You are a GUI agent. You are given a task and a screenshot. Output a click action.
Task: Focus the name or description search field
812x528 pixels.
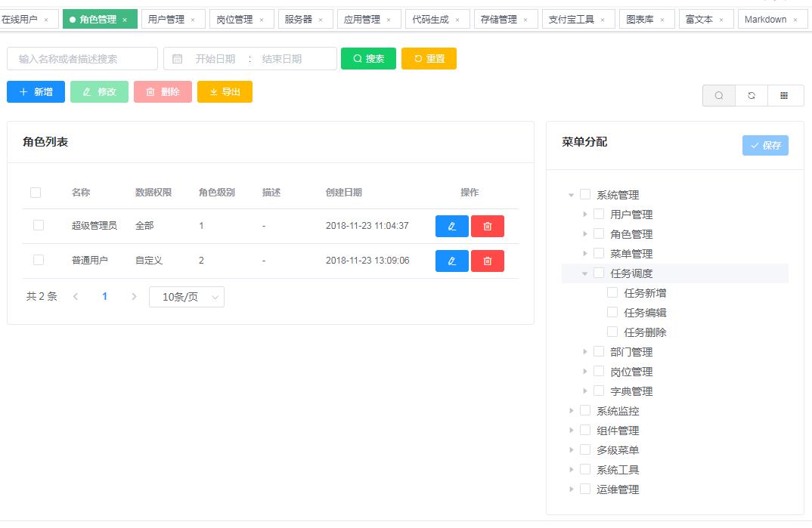point(82,58)
